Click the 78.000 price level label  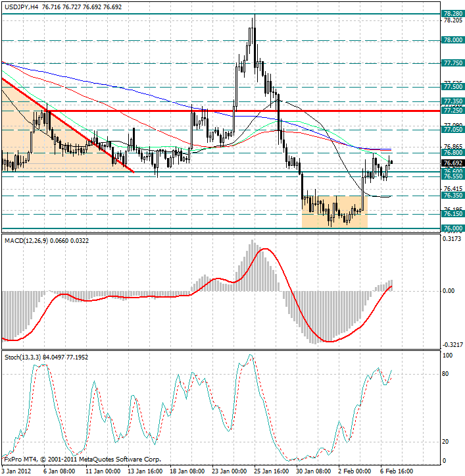(x=453, y=40)
